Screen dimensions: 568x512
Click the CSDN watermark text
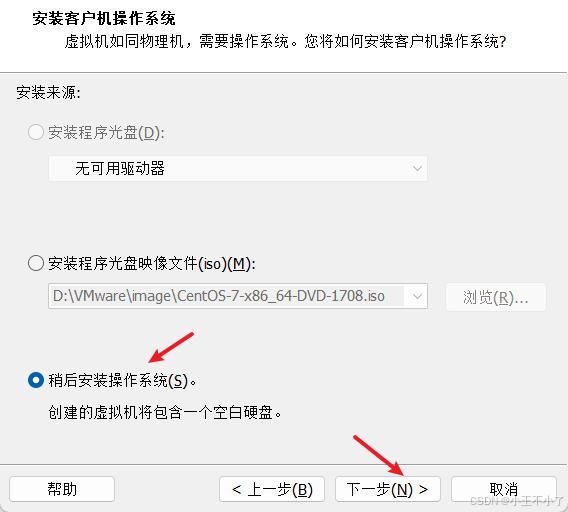(517, 501)
